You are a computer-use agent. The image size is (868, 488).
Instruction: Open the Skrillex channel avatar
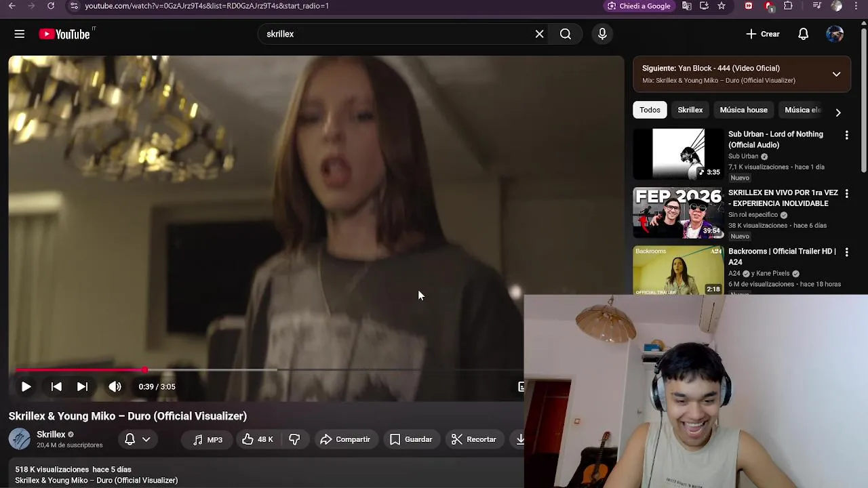[20, 439]
